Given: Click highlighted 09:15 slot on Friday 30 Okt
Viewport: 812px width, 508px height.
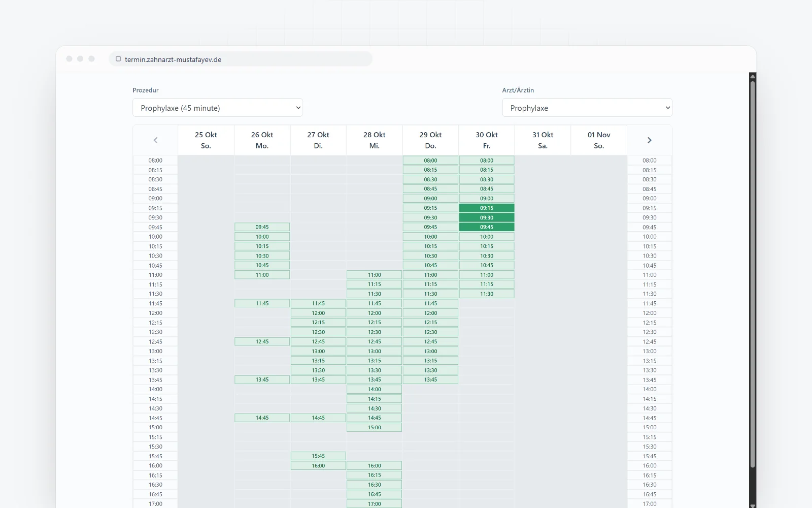Looking at the screenshot, I should (487, 208).
